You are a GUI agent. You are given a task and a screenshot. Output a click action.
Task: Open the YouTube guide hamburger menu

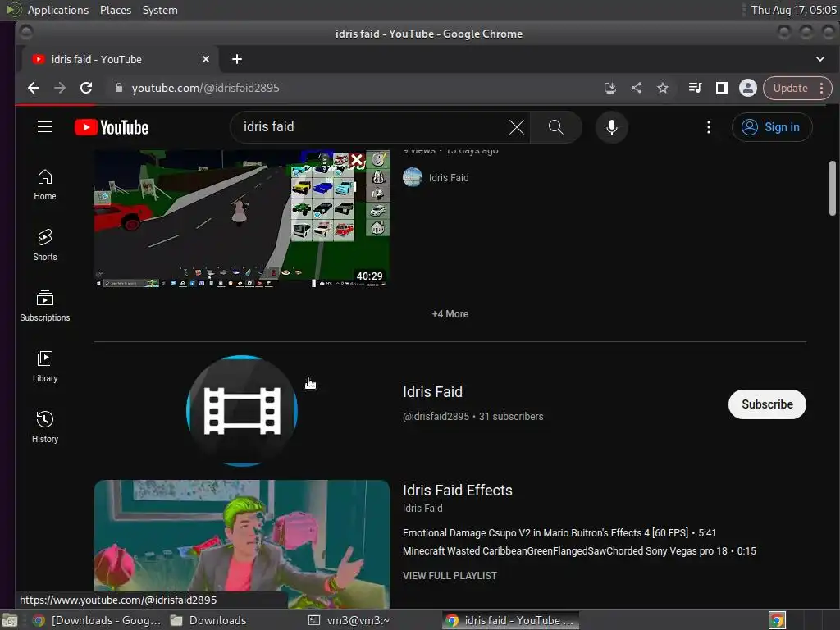pos(45,127)
